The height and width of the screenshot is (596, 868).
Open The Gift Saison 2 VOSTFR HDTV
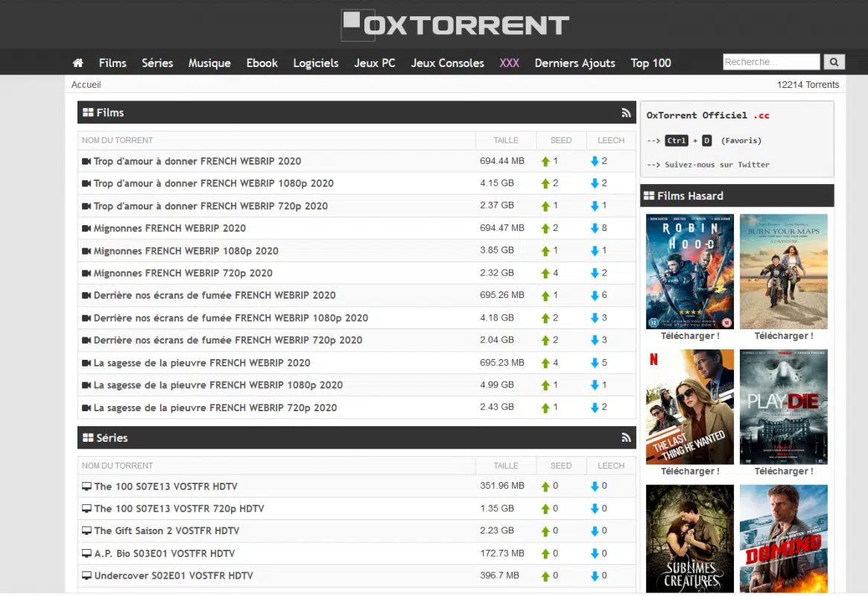click(167, 530)
